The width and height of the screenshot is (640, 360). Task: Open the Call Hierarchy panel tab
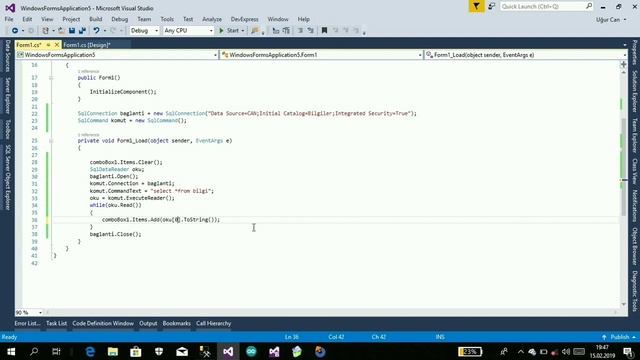click(213, 323)
